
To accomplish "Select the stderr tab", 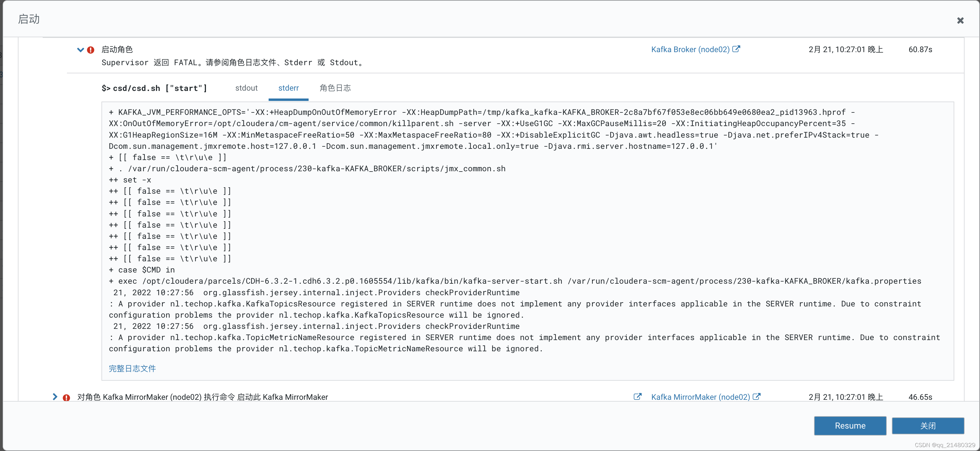I will point(288,88).
